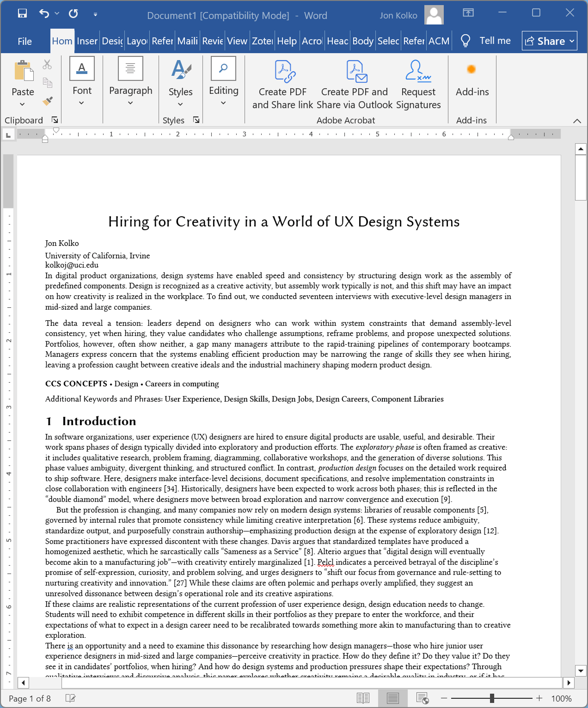
Task: Open the Styles dropdown gallery
Action: pos(180,104)
